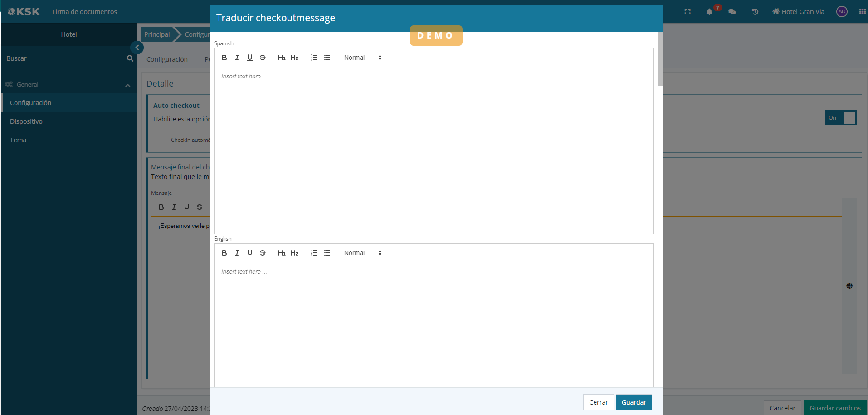
Task: Open Dispositivo in the sidebar menu
Action: (x=26, y=121)
